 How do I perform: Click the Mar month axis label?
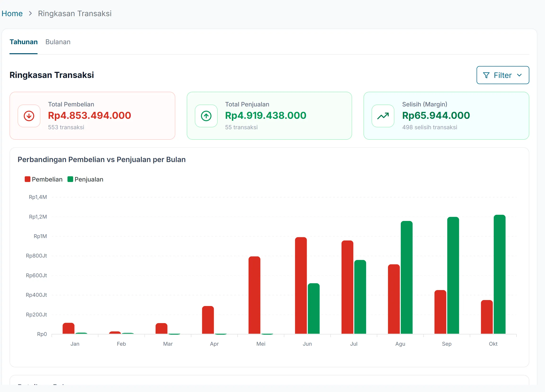168,344
